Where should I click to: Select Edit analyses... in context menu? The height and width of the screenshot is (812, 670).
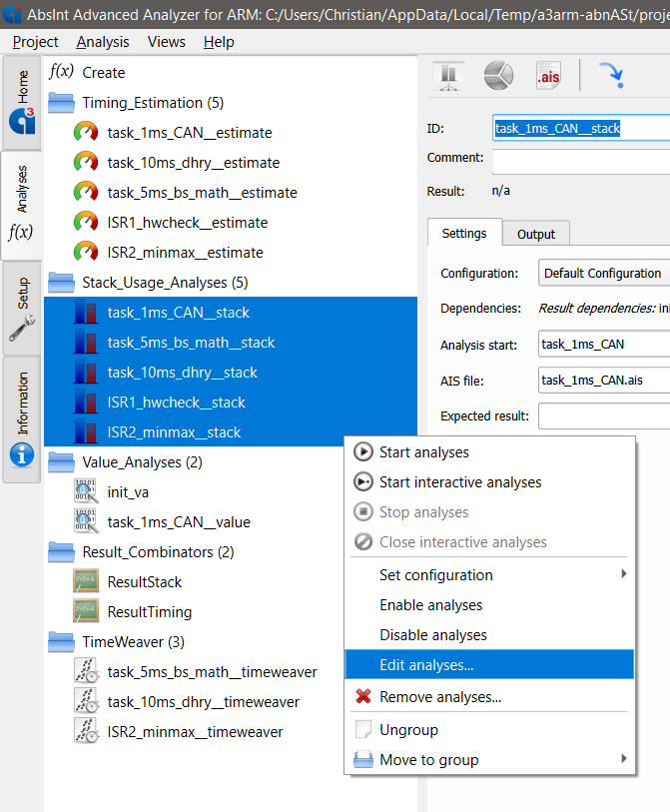(489, 664)
